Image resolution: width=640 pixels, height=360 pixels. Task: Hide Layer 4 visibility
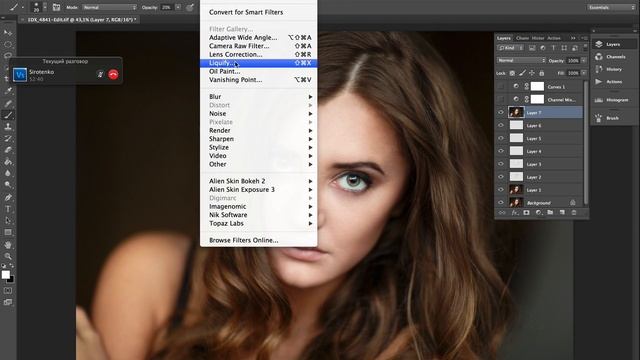click(x=501, y=151)
